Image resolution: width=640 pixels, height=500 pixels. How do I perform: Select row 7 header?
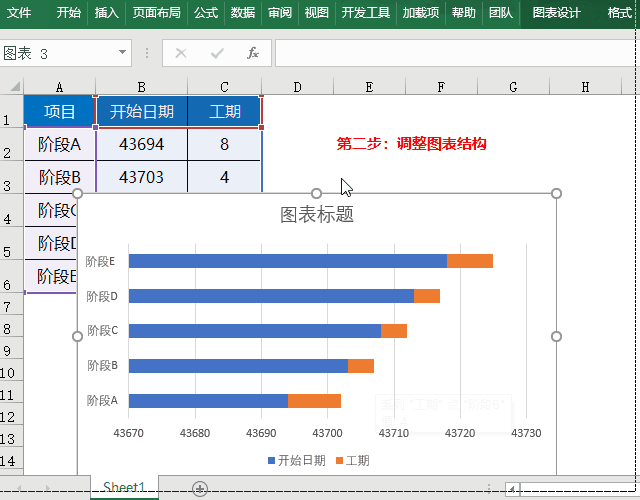pos(11,304)
